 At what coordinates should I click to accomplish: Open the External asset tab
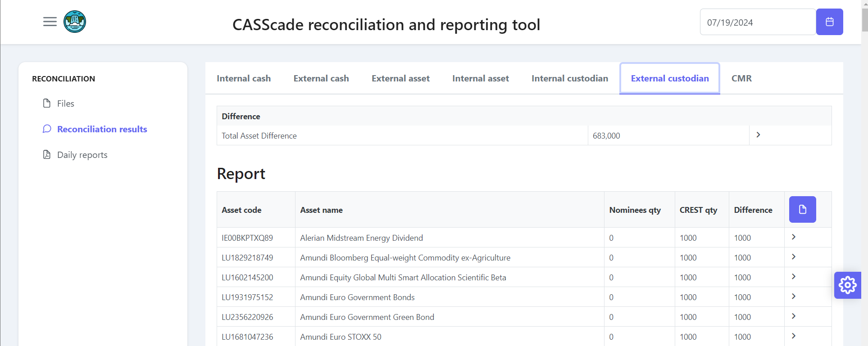click(x=400, y=78)
